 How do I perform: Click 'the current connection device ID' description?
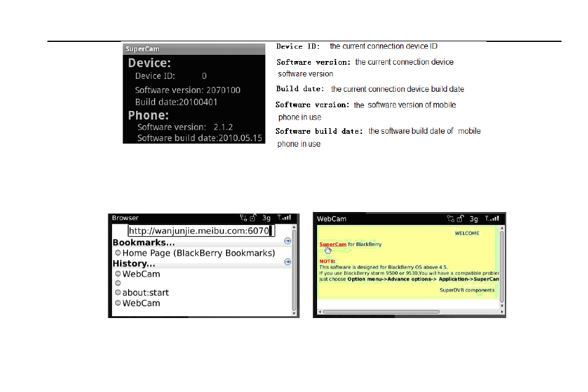click(384, 46)
